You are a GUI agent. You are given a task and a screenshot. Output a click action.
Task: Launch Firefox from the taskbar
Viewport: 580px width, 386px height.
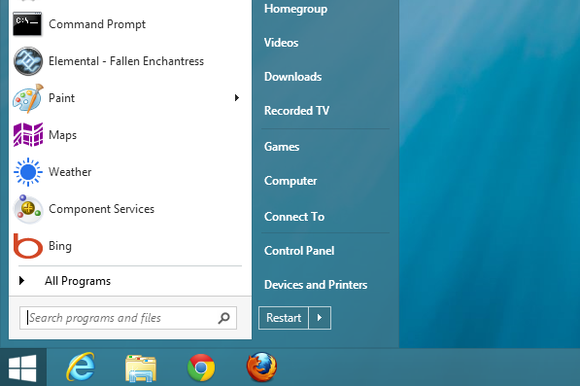point(262,367)
